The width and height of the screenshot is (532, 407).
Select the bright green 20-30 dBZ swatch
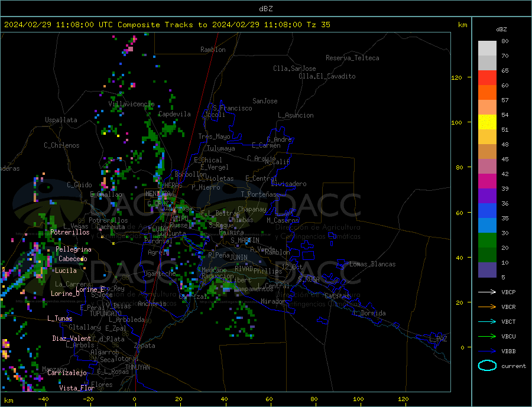(x=487, y=240)
